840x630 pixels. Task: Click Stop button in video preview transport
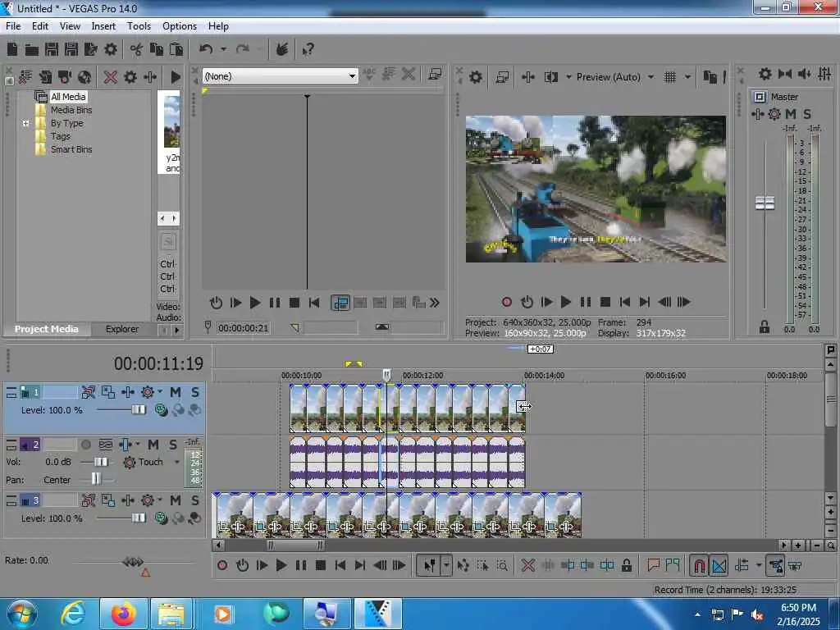(605, 302)
